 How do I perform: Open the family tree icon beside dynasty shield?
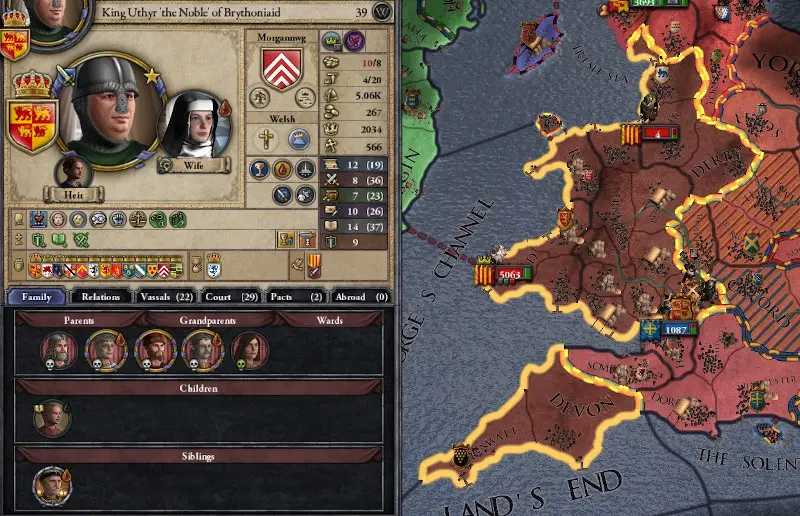point(260,98)
